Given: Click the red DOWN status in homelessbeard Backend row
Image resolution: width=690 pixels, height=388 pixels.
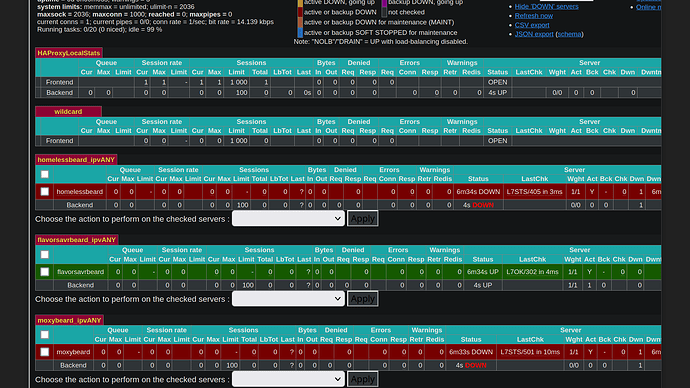Looking at the screenshot, I should 483,205.
